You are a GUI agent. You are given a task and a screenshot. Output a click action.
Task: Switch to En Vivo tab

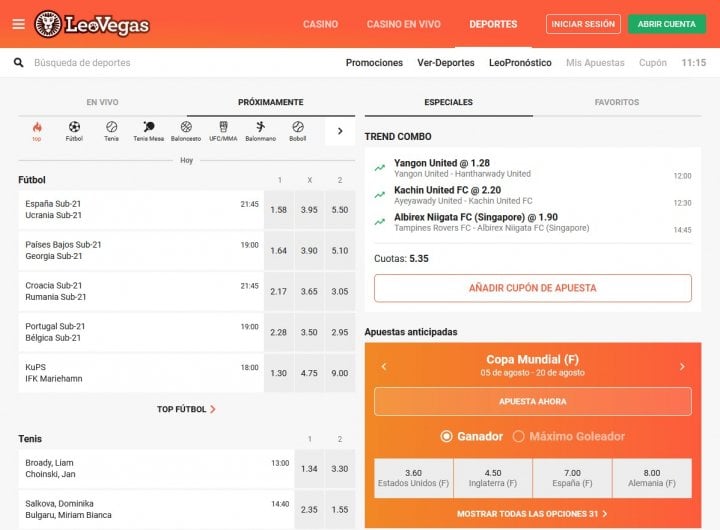tap(102, 102)
